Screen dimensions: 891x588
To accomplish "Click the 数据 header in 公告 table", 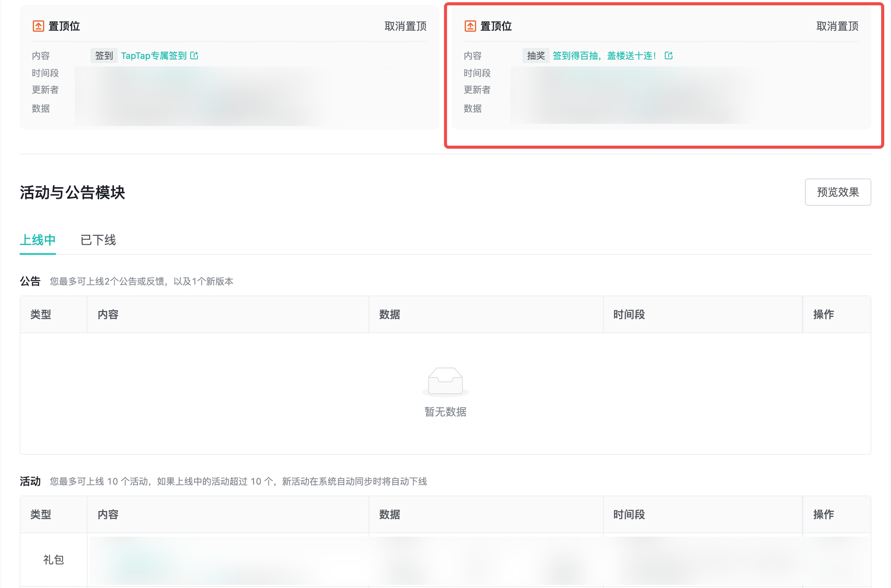I will [x=390, y=314].
